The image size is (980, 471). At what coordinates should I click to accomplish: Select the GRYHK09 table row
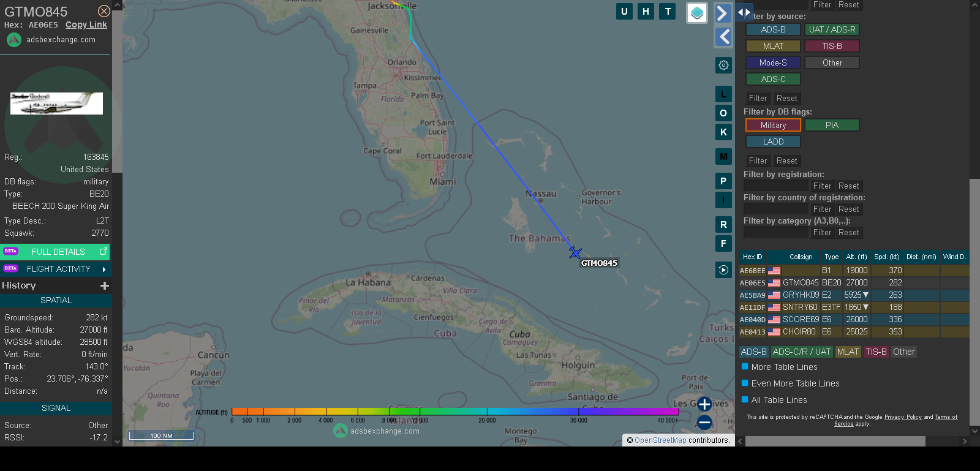pyautogui.click(x=854, y=295)
